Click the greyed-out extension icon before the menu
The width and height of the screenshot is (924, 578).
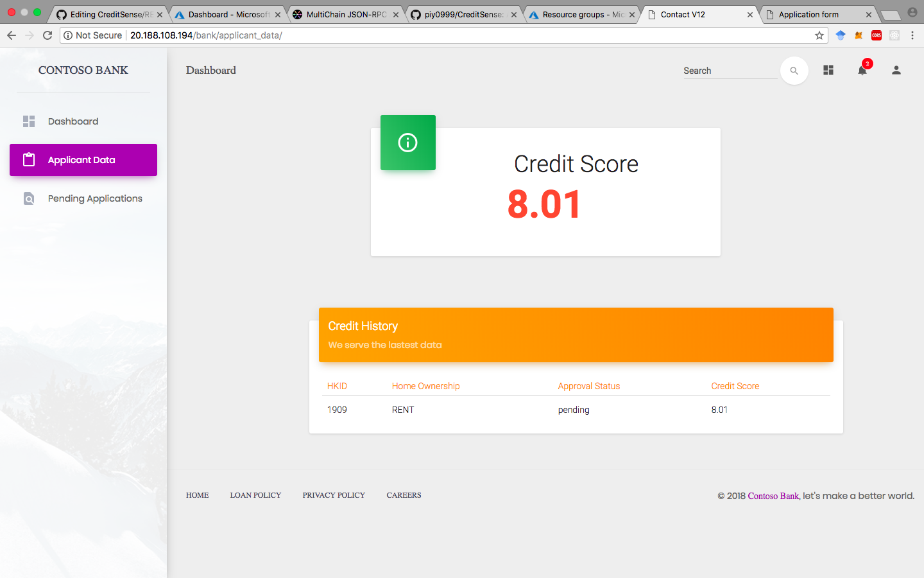click(x=894, y=35)
